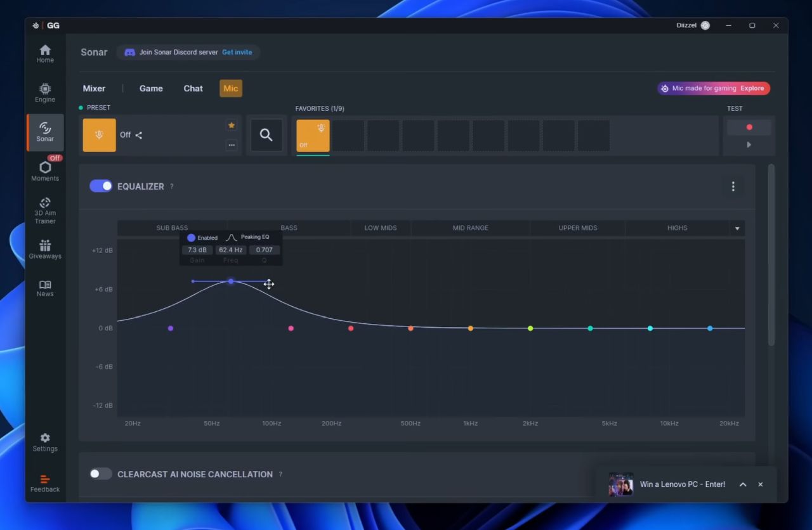Open the Giveaways page
Image resolution: width=812 pixels, height=530 pixels.
click(x=45, y=249)
